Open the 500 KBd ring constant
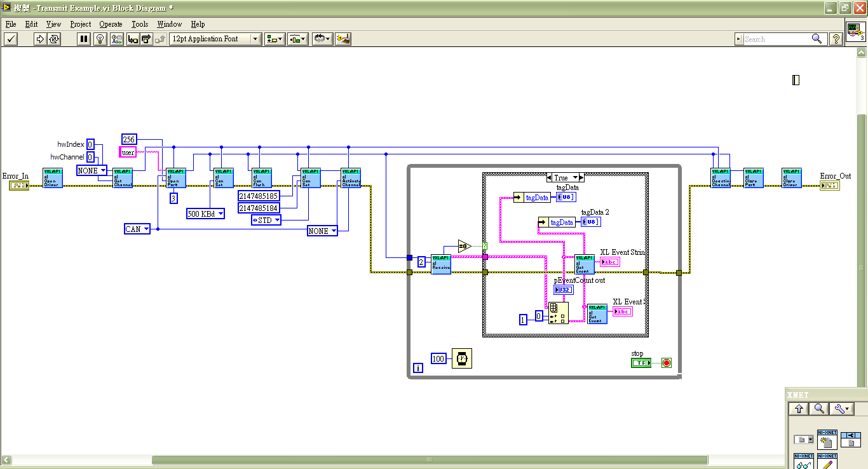This screenshot has height=469, width=868. click(205, 214)
